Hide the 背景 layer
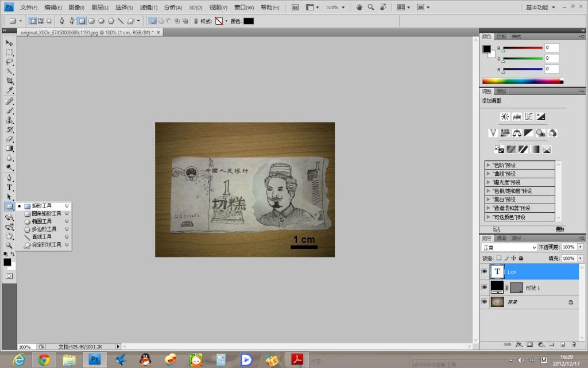 coord(485,301)
